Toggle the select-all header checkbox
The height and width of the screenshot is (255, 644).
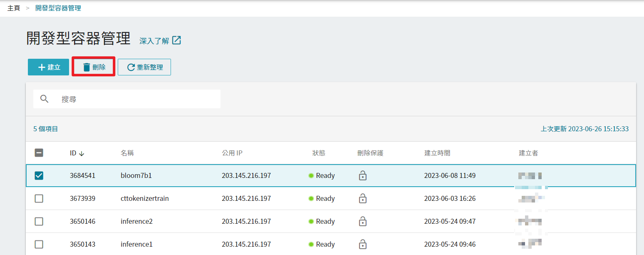[x=39, y=153]
